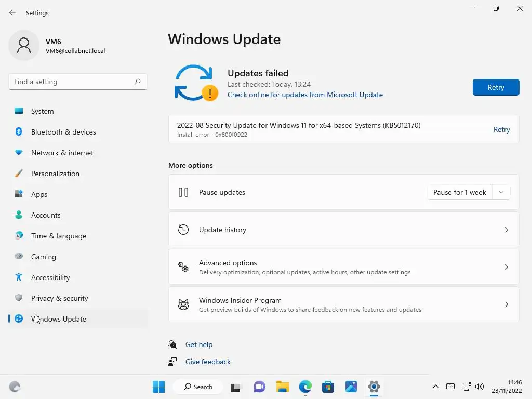Screen dimensions: 532x399
Task: Go to Privacy & security settings
Action: pos(78,298)
